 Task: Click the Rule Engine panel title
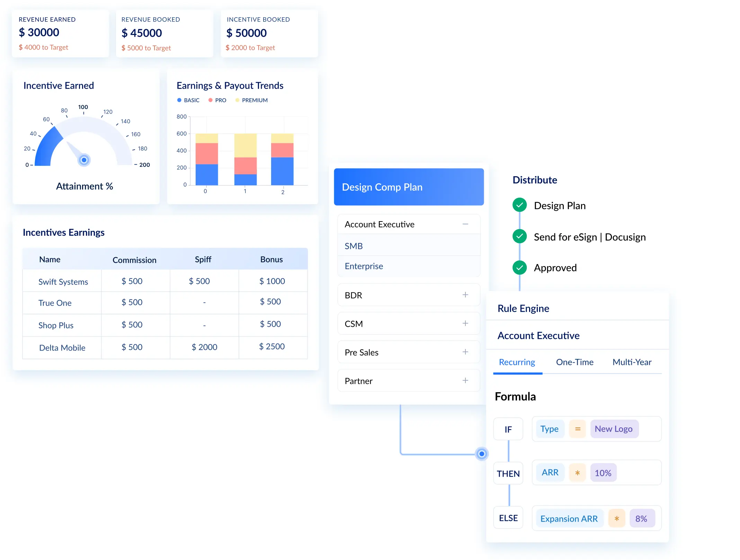click(x=523, y=308)
